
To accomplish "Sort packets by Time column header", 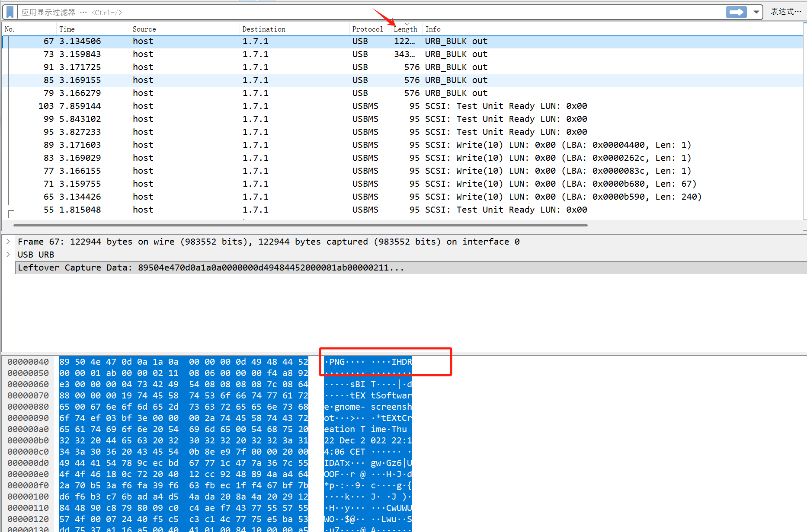I will [93, 29].
